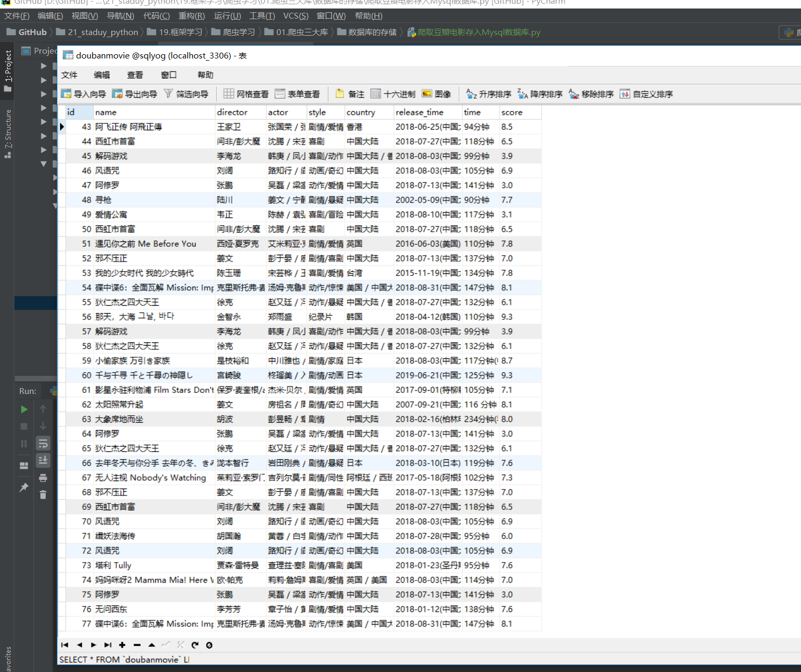Image resolution: width=801 pixels, height=672 pixels.
Task: Switch to 网格查看 grid view
Action: (x=246, y=94)
